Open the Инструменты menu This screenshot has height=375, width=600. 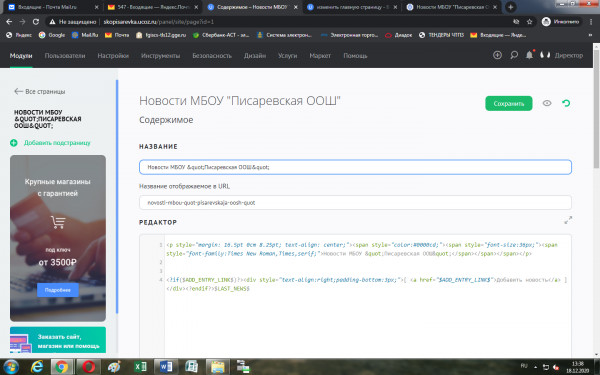coord(160,55)
